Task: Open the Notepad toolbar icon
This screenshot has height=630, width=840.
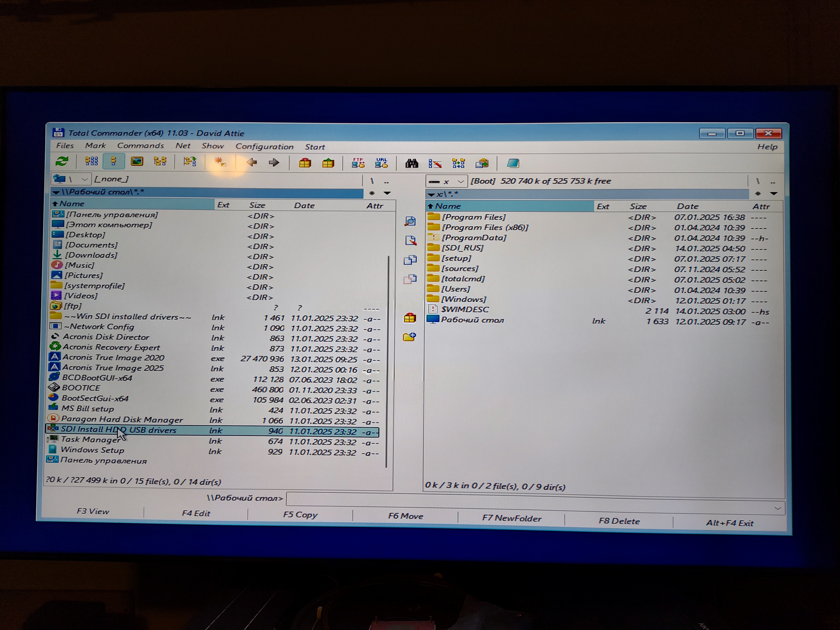Action: 513,164
